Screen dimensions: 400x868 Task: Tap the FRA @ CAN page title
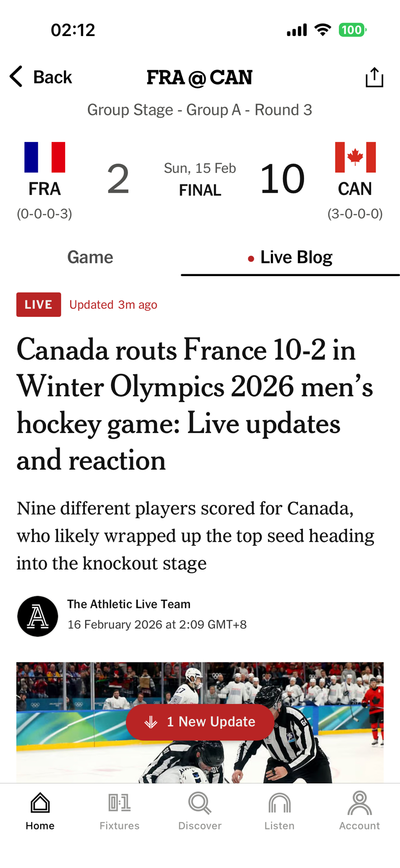click(200, 78)
